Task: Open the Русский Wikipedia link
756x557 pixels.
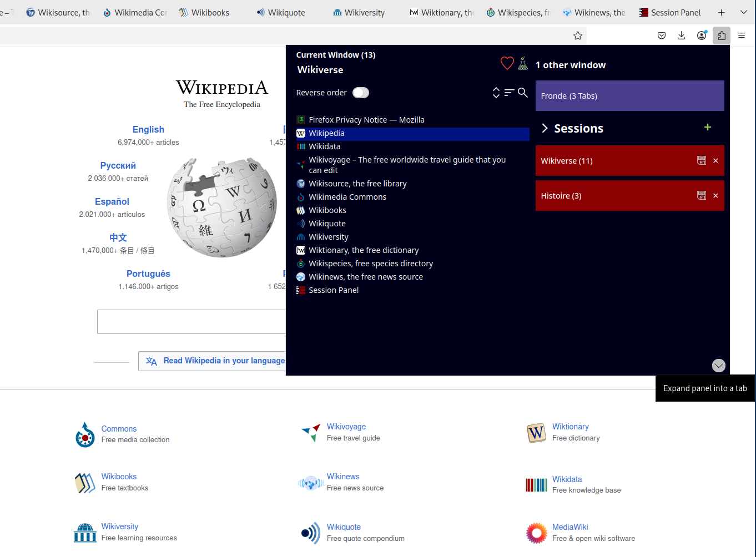Action: 118,165
